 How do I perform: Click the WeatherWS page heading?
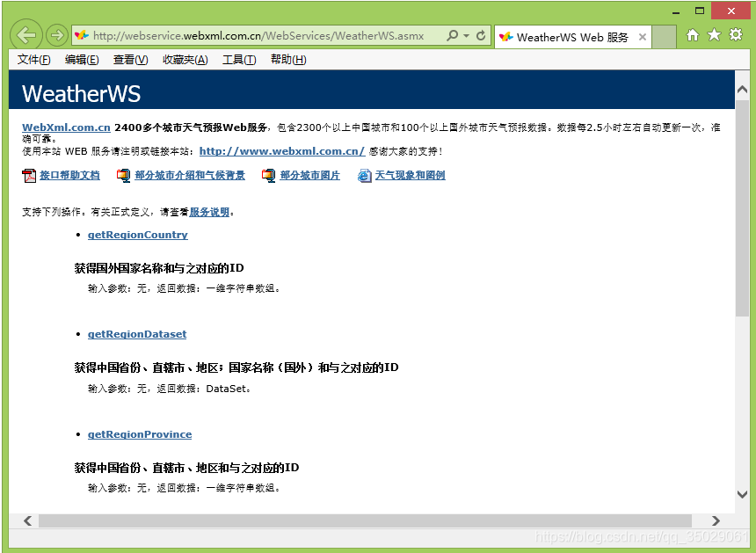(x=81, y=93)
